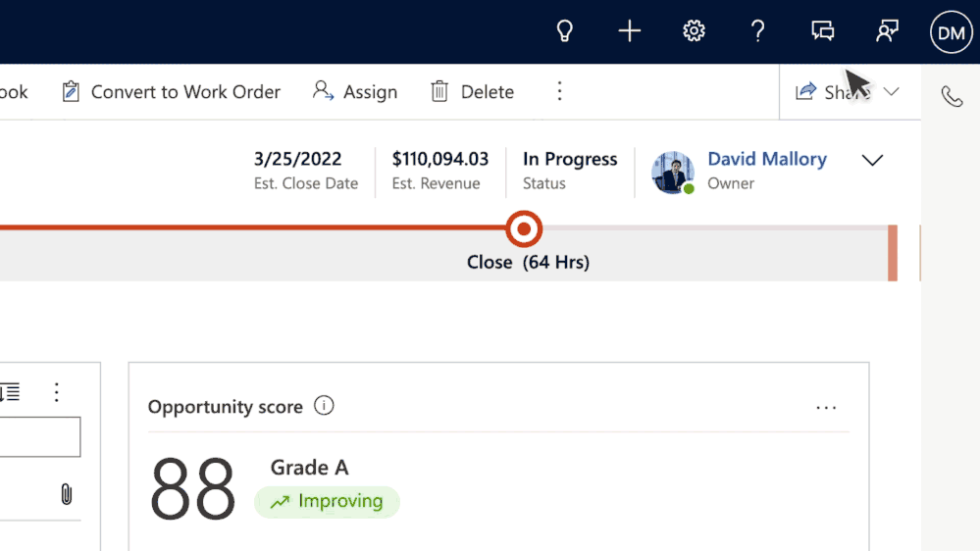Expand the Share dropdown chevron
This screenshot has width=980, height=551.
pos(892,92)
